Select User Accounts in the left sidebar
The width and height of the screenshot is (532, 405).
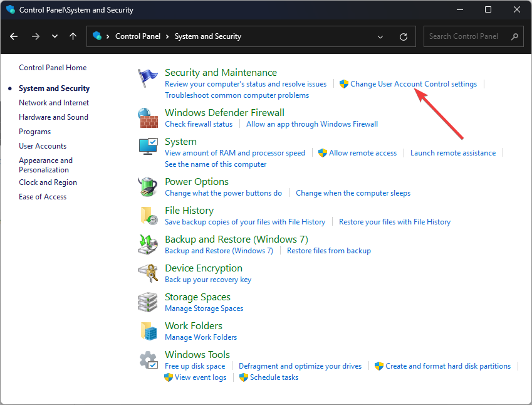pyautogui.click(x=43, y=146)
